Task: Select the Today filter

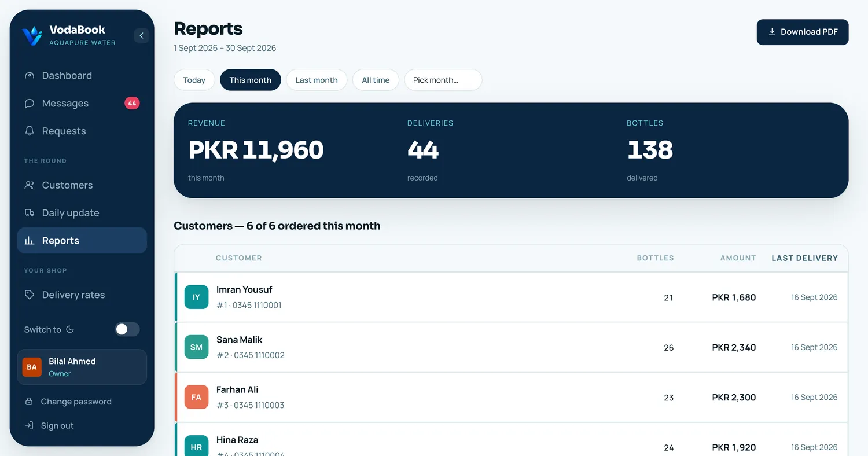Action: coord(194,80)
